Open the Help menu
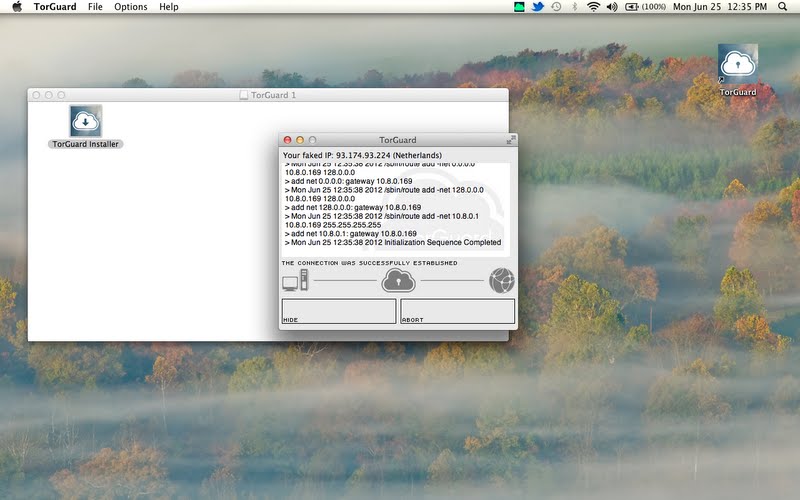 click(168, 7)
